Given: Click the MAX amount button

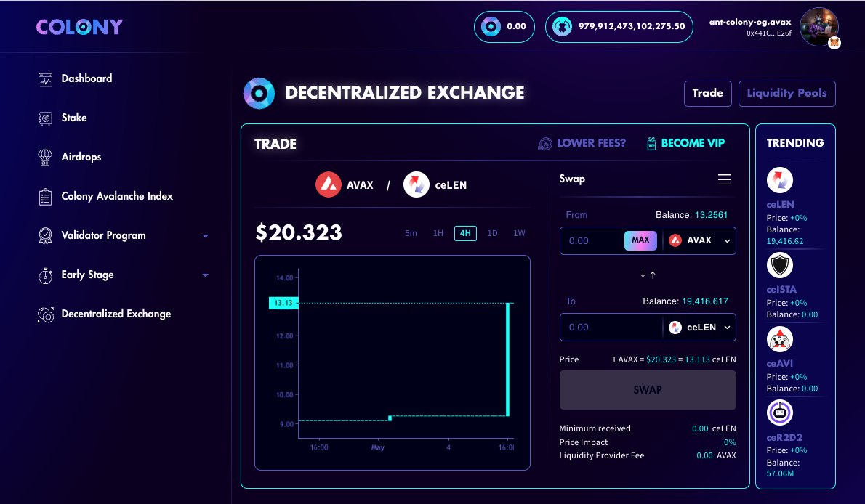Looking at the screenshot, I should click(640, 240).
